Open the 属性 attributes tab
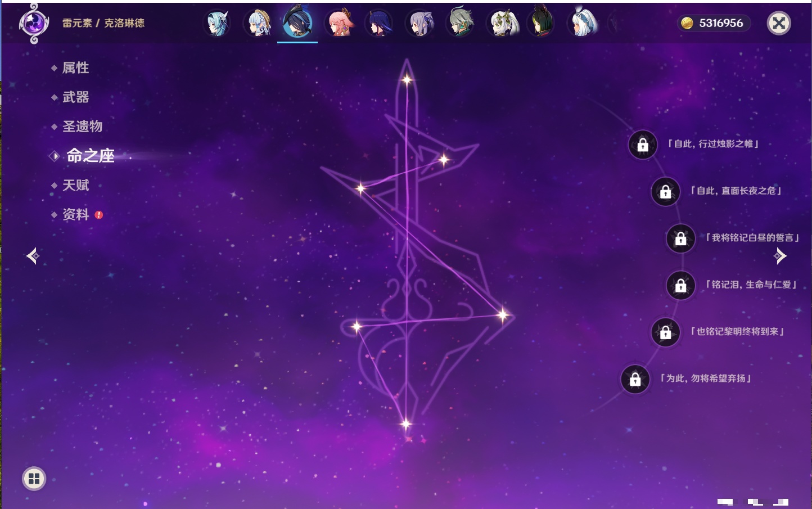 [75, 68]
